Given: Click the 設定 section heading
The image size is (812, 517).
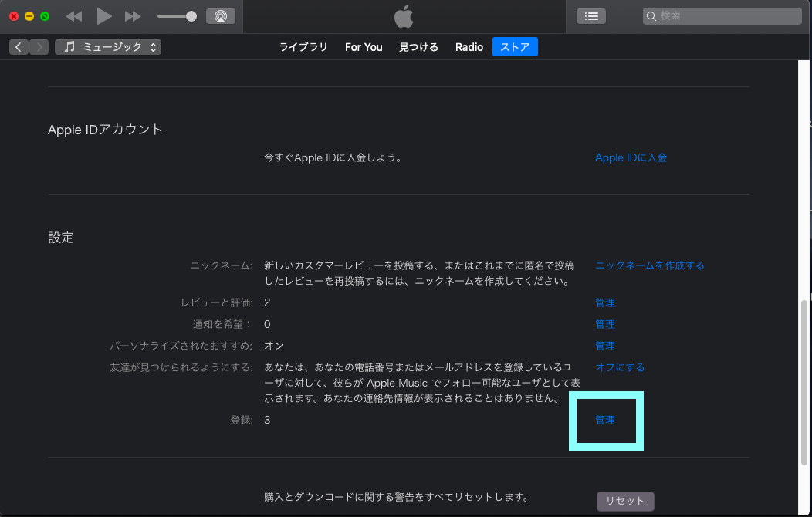Looking at the screenshot, I should pyautogui.click(x=61, y=238).
